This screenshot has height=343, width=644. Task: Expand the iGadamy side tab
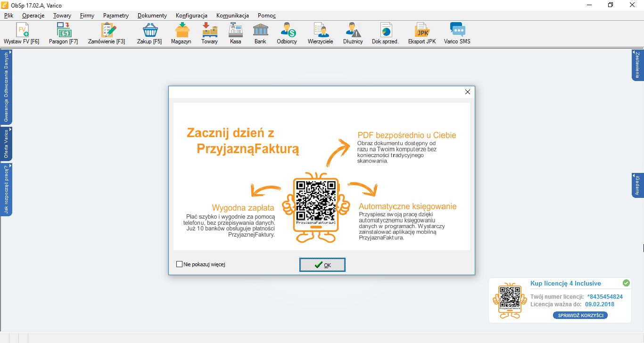click(x=637, y=185)
